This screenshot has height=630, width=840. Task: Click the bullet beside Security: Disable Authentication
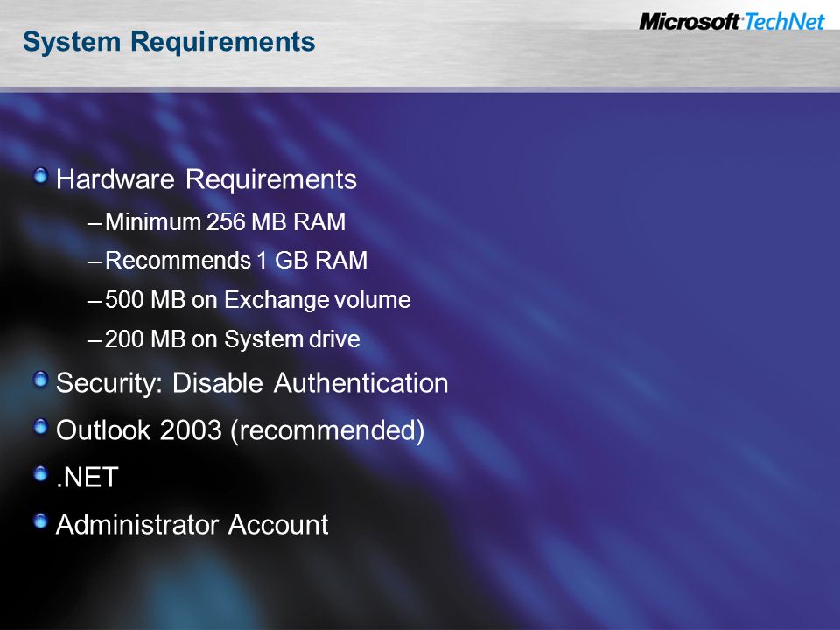point(41,380)
